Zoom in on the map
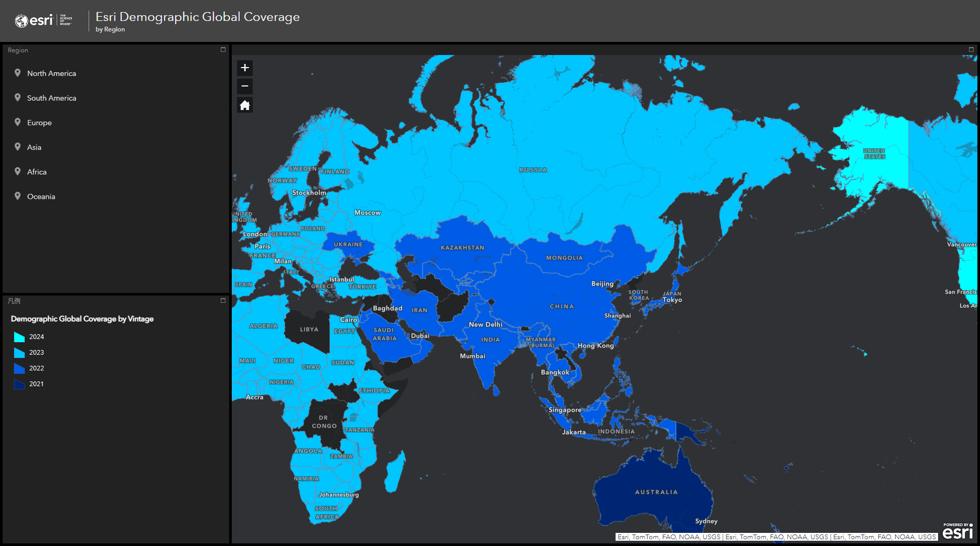This screenshot has width=980, height=546. (x=245, y=68)
